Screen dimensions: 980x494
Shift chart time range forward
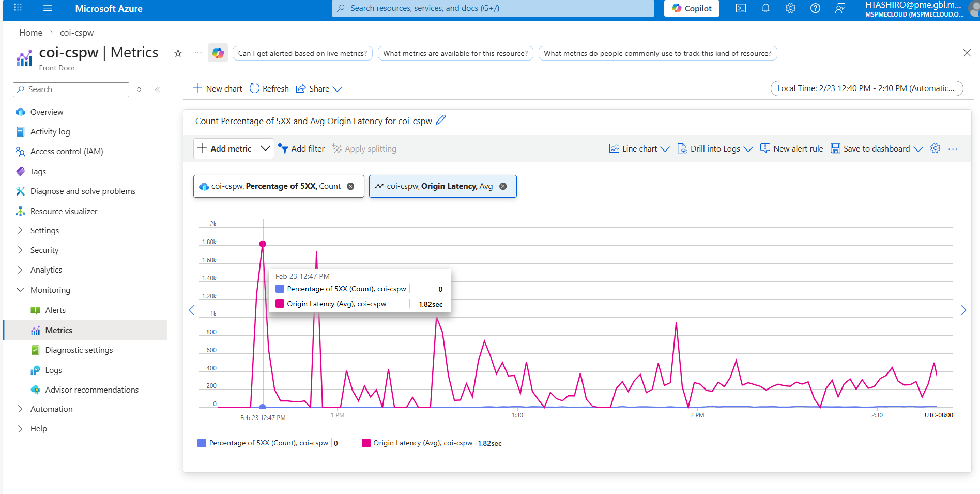(963, 310)
